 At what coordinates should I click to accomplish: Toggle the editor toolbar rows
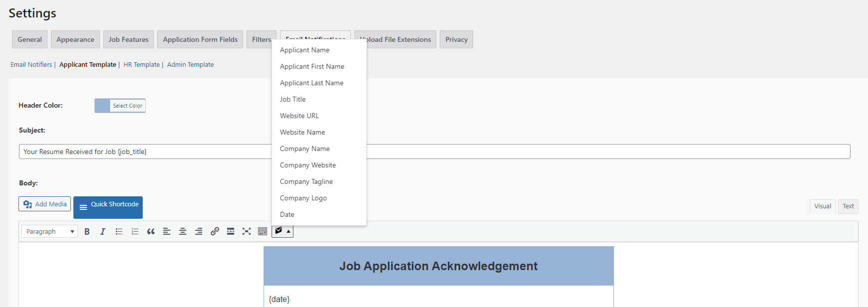pyautogui.click(x=263, y=231)
